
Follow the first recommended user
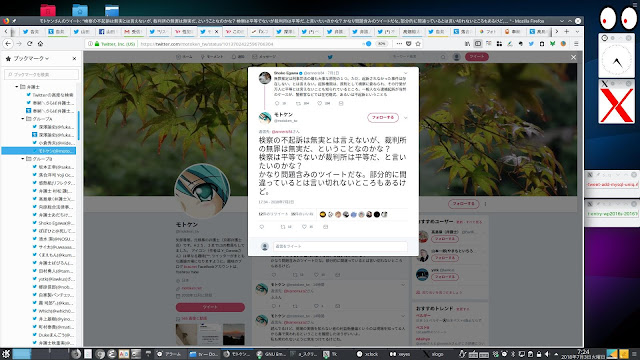(x=444, y=239)
